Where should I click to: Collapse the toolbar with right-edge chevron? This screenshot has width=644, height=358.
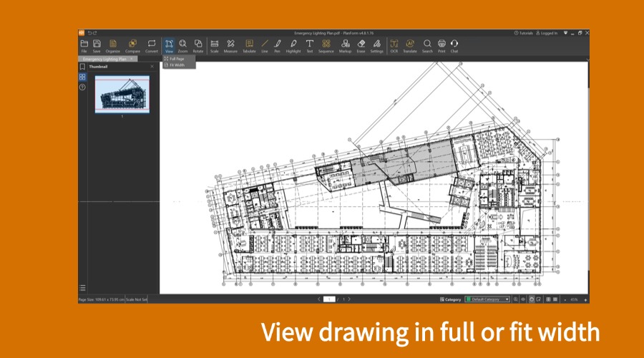[587, 59]
